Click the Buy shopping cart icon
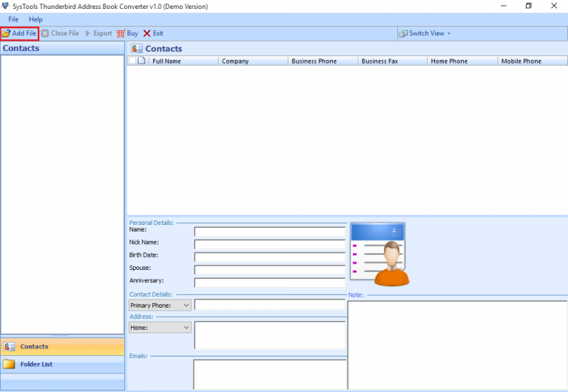 tap(121, 33)
